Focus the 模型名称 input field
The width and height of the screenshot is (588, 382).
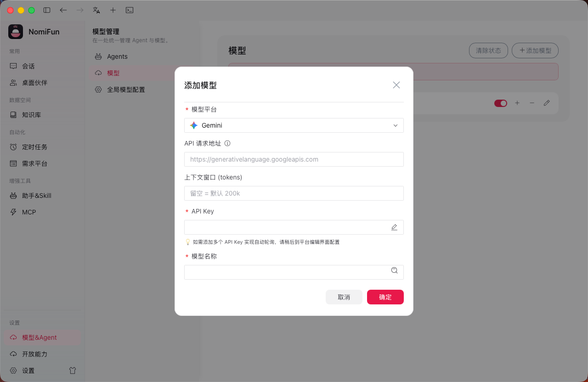pos(294,272)
